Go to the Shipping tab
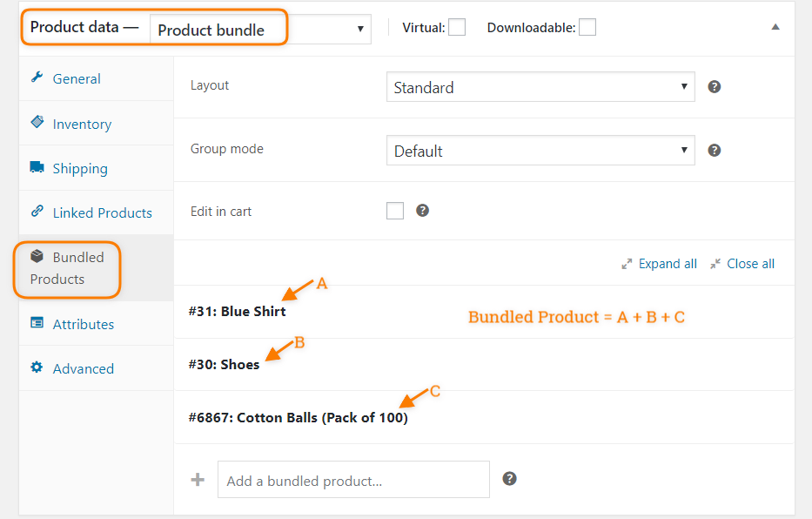 pos(97,168)
